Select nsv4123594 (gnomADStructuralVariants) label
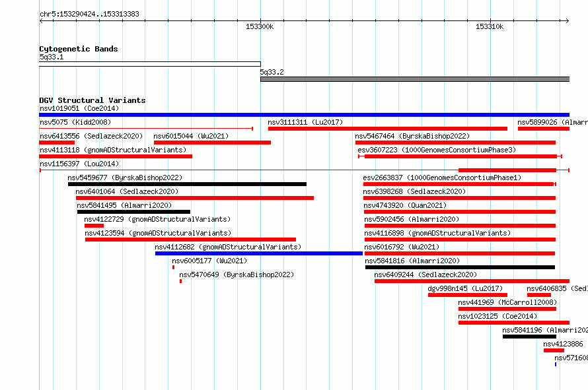Screen dimensions: 588x390 [158, 233]
